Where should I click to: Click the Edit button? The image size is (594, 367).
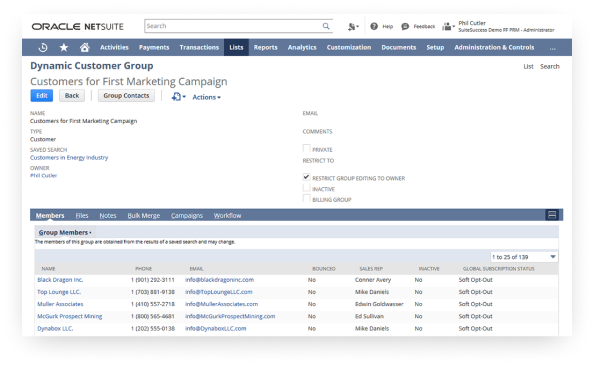(42, 95)
